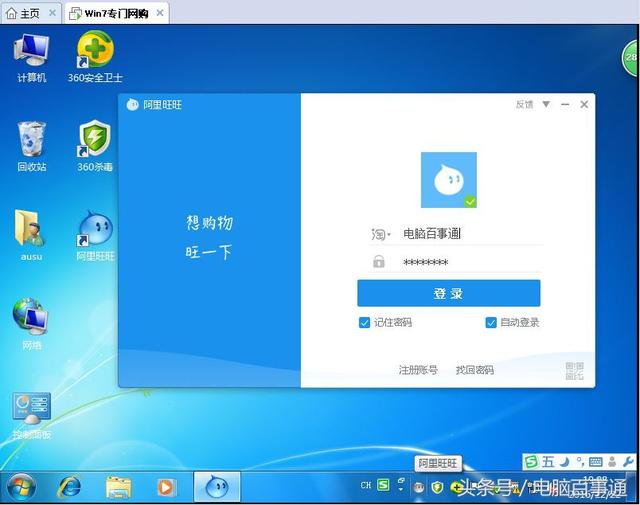Open Windows Media Player on taskbar
Screen dimensions: 640x505
point(166,487)
